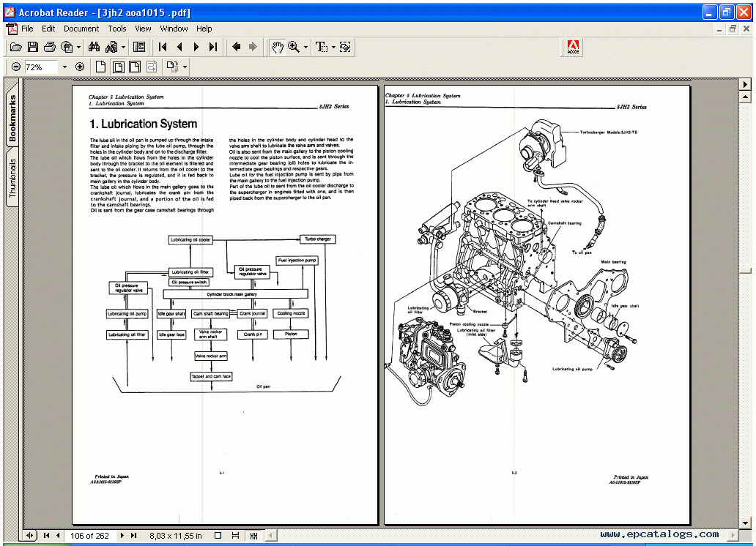Click the Zoom Out minus button

pos(15,67)
